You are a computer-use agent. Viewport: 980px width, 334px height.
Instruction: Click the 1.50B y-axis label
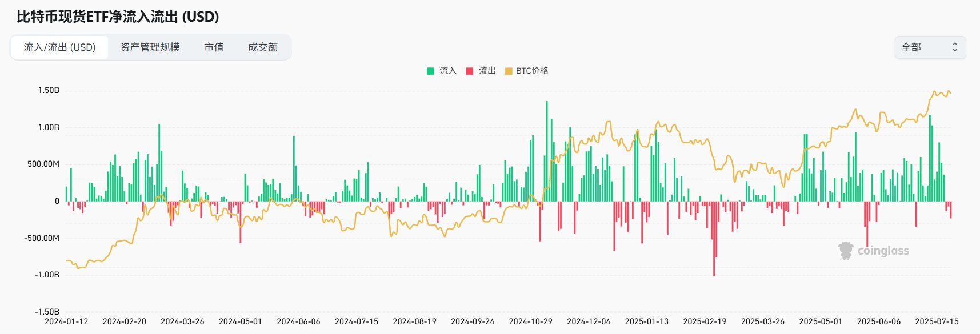49,90
